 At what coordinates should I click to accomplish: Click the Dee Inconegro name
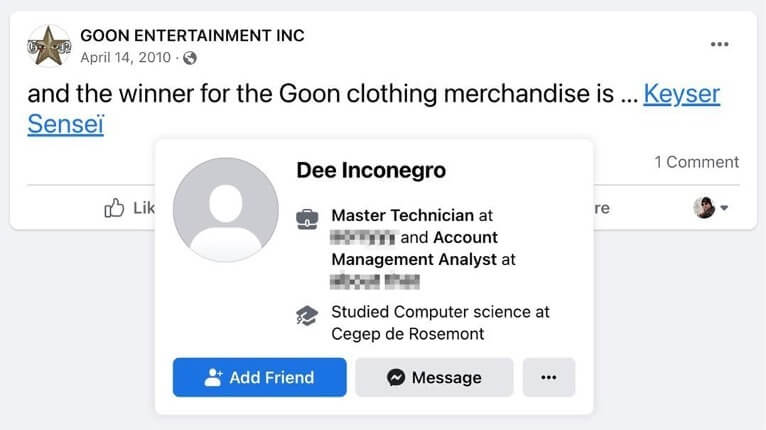click(x=371, y=170)
